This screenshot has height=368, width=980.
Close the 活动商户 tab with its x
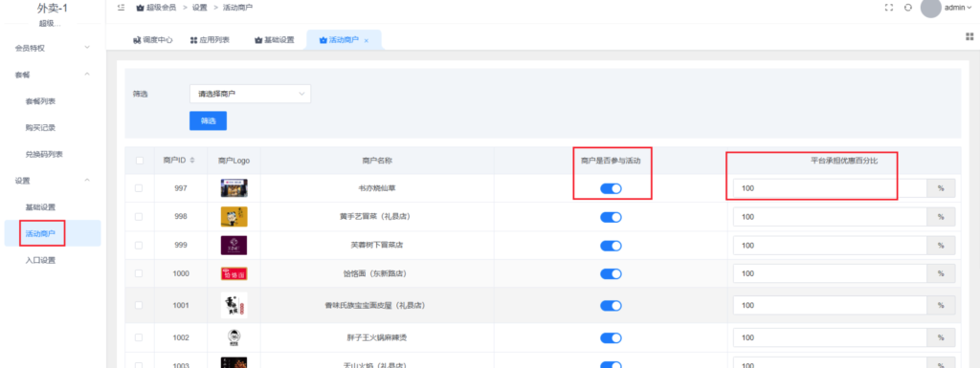tap(367, 40)
